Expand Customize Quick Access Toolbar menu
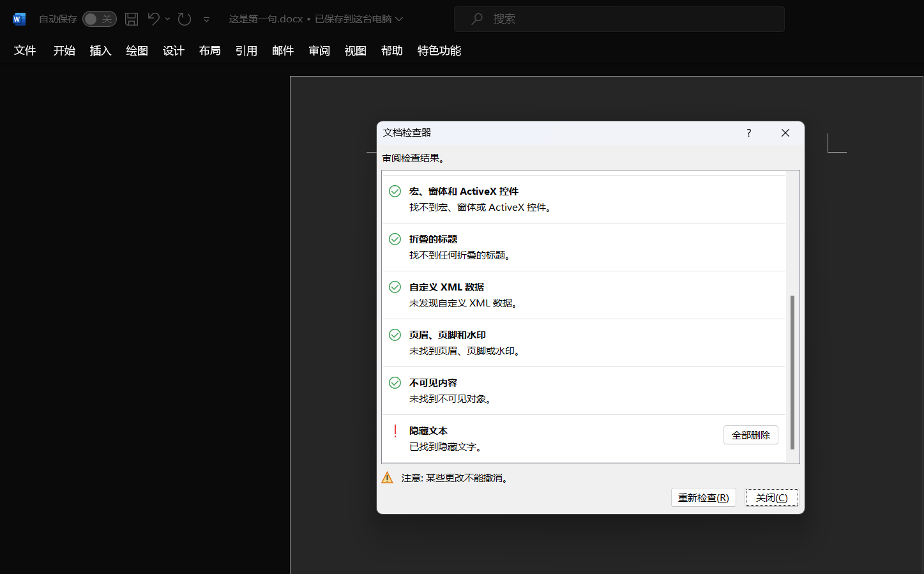 click(x=206, y=20)
